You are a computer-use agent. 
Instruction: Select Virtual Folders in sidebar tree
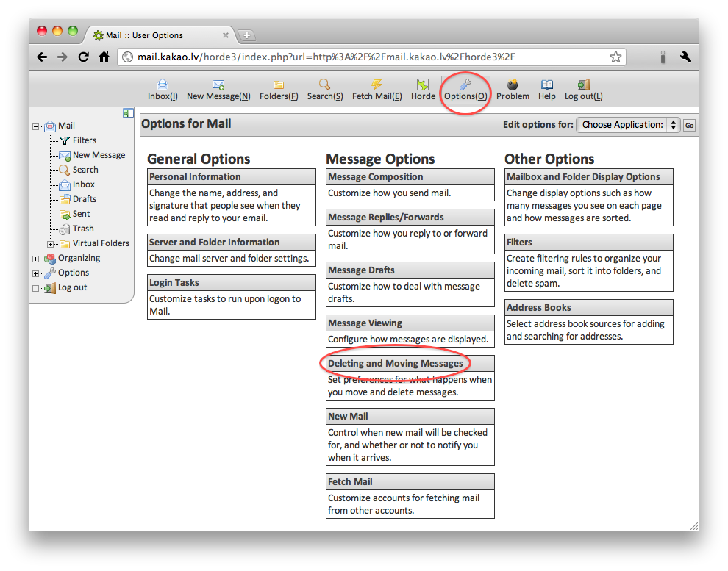[101, 243]
